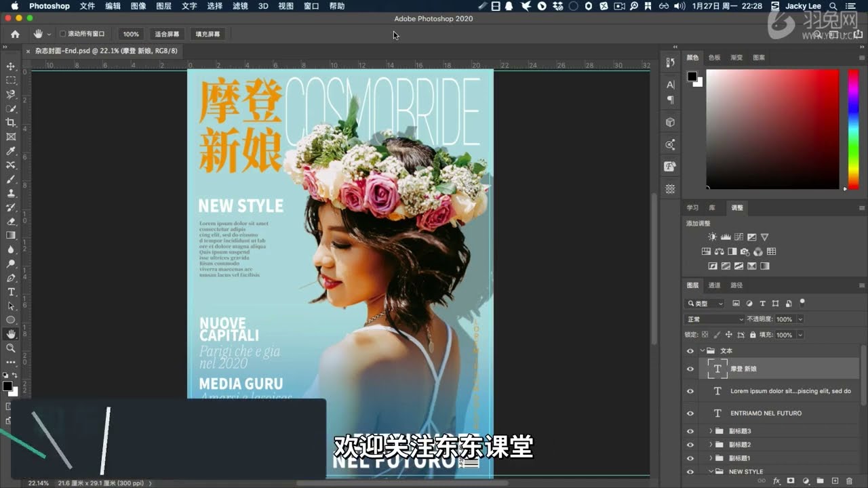Hide the Lorem ipsum text layer
This screenshot has height=488, width=868.
pyautogui.click(x=690, y=391)
